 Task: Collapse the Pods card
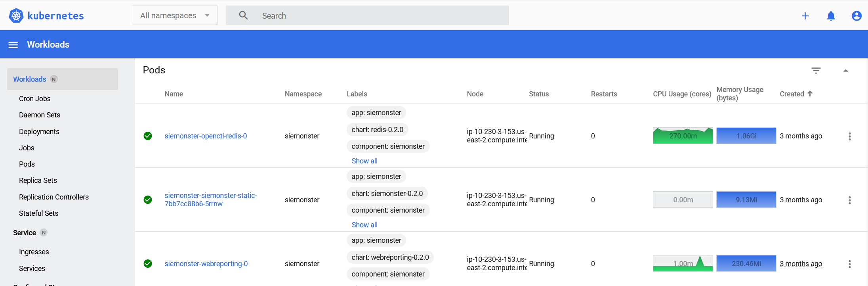(845, 71)
